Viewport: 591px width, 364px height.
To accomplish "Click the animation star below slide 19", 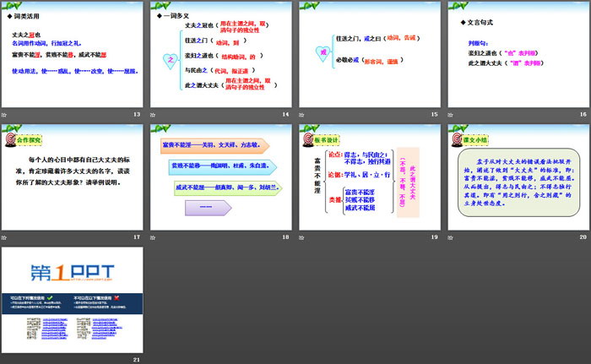I will click(302, 237).
